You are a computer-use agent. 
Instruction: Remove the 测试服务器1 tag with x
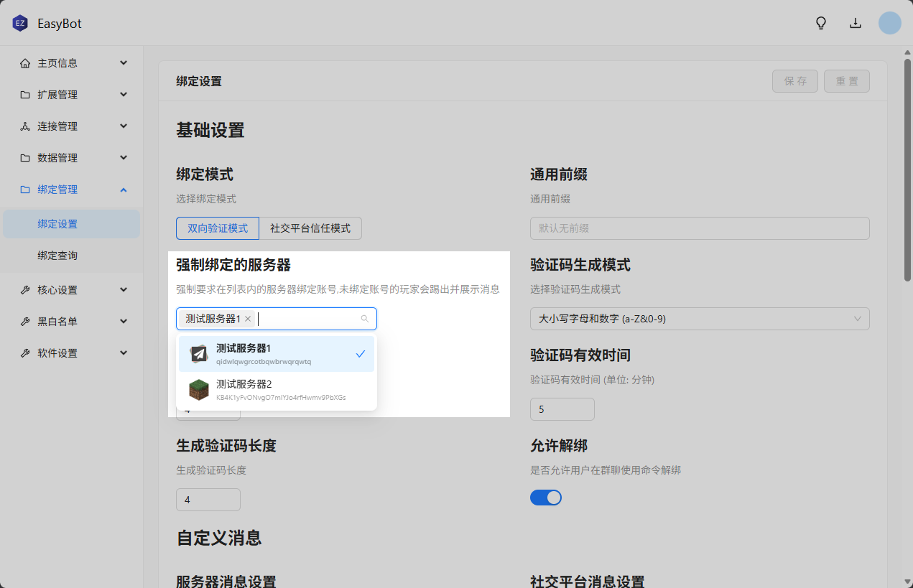point(248,319)
